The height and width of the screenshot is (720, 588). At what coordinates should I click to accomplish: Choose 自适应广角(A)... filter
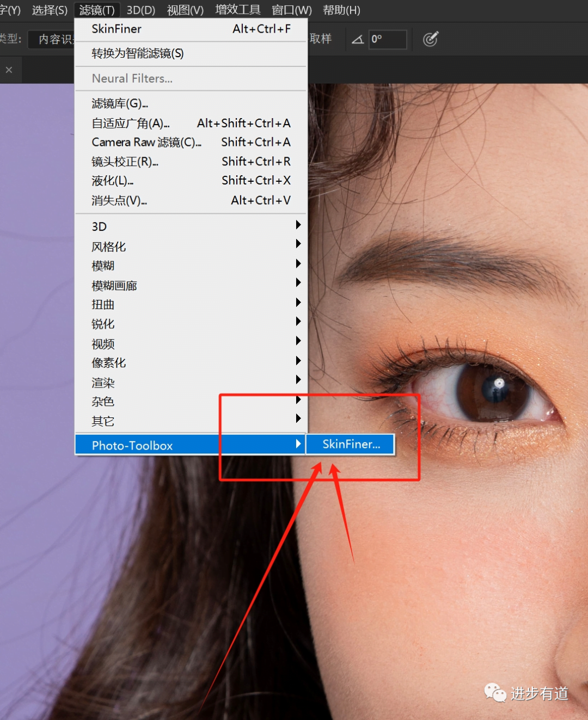click(191, 123)
